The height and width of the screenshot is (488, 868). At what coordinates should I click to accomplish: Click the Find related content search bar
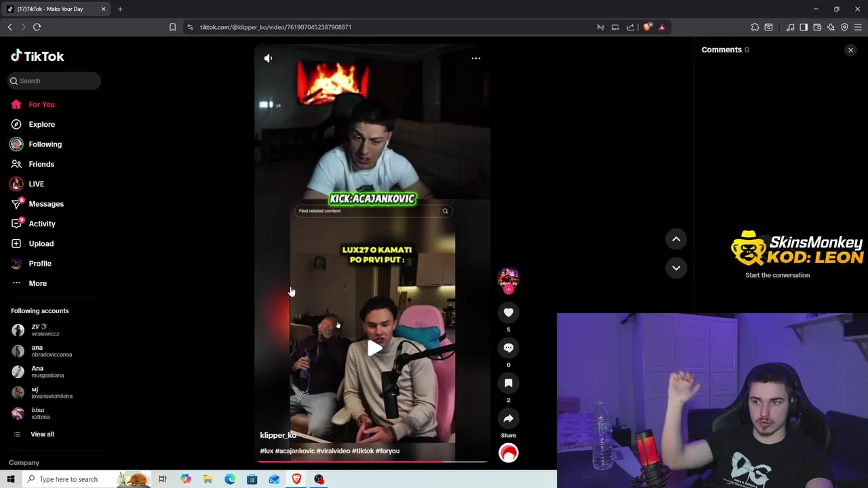click(x=372, y=211)
